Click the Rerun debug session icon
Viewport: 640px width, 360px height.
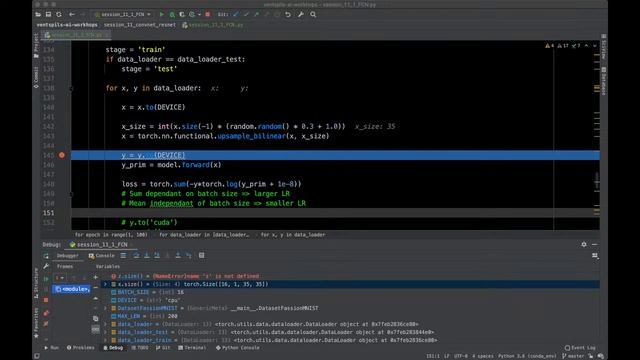coord(46,256)
